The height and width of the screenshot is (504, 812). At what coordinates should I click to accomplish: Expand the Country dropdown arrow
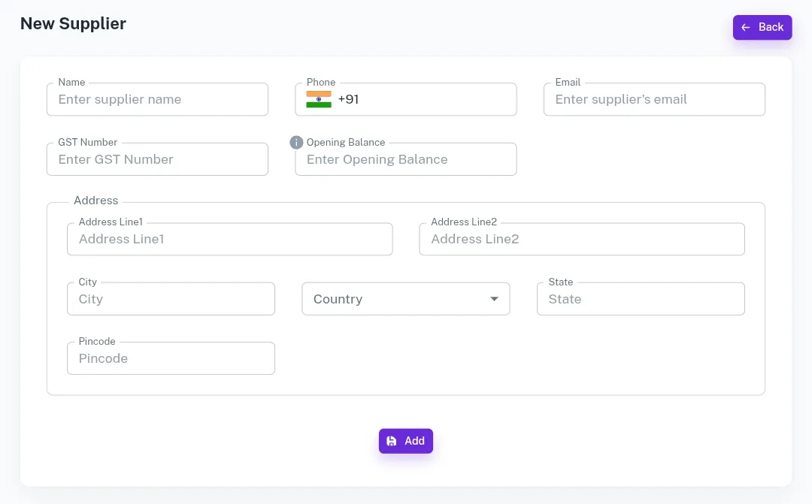[494, 299]
